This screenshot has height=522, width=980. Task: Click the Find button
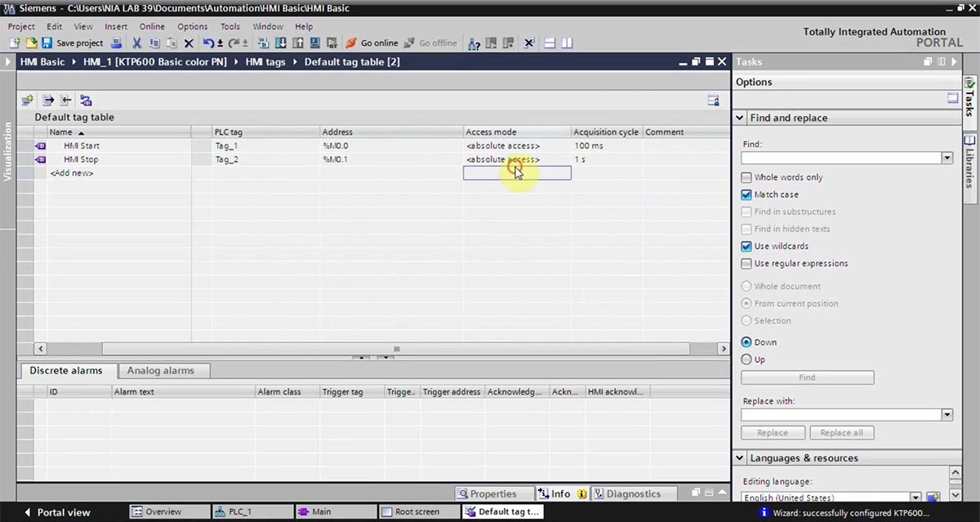coord(807,377)
